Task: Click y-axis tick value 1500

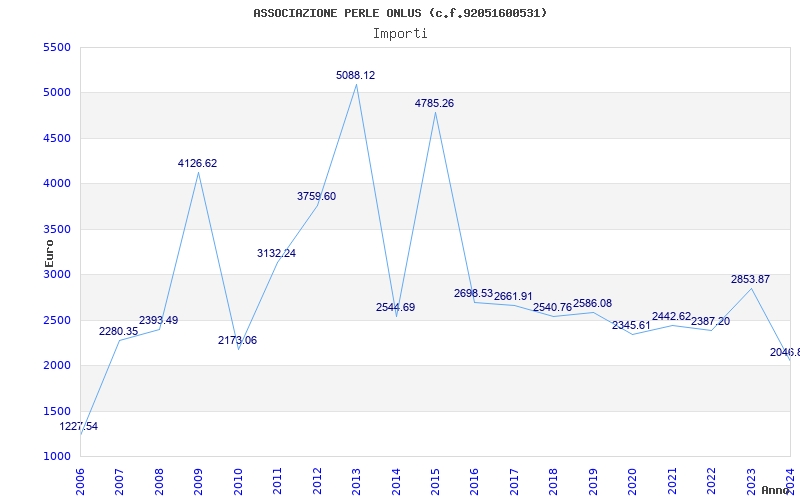Action: click(x=57, y=411)
